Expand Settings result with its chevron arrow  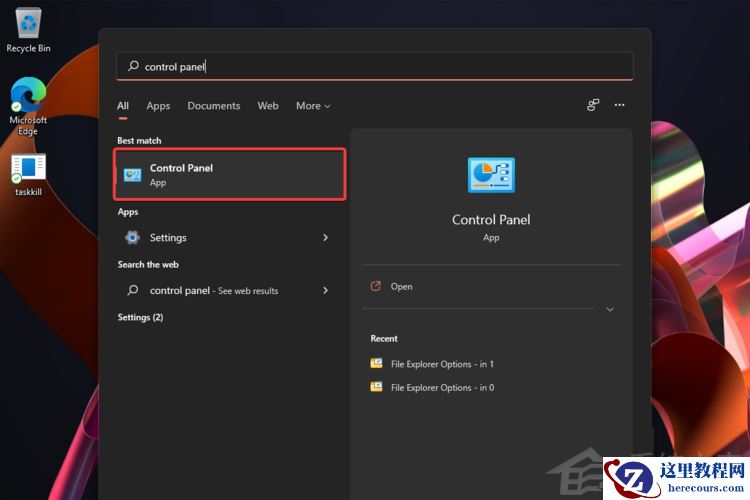[x=325, y=237]
